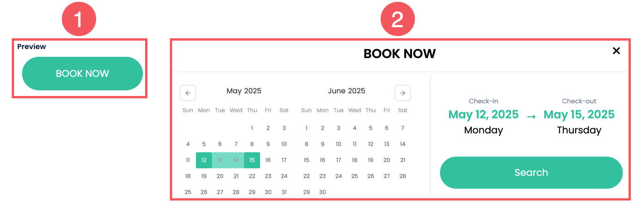Image resolution: width=644 pixels, height=216 pixels.
Task: Click the BOOK NOW preview button
Action: click(82, 74)
